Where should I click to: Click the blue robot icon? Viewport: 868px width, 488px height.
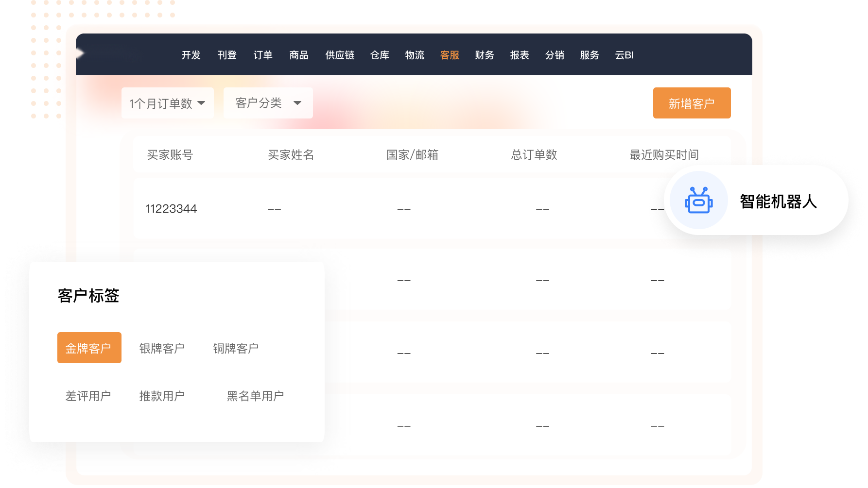click(x=698, y=201)
